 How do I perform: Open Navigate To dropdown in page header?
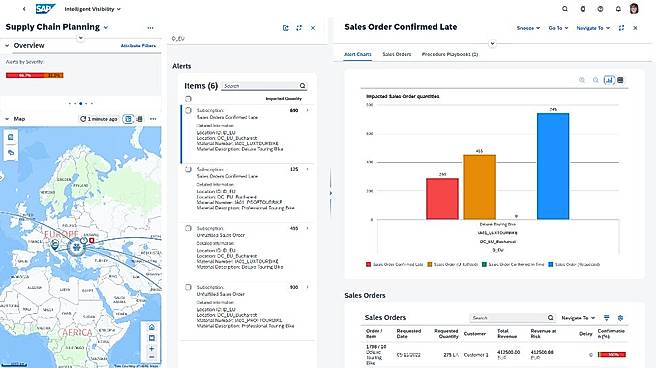coord(593,28)
